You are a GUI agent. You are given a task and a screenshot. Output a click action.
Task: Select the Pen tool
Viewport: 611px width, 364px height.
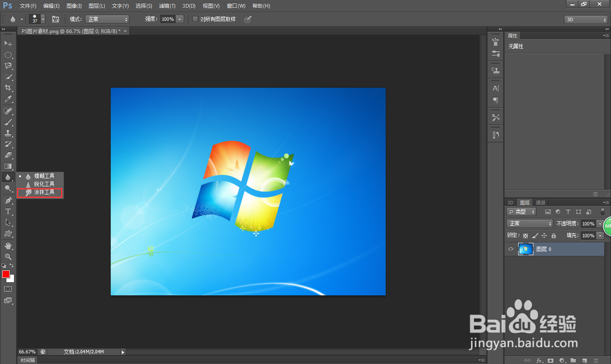(8, 200)
